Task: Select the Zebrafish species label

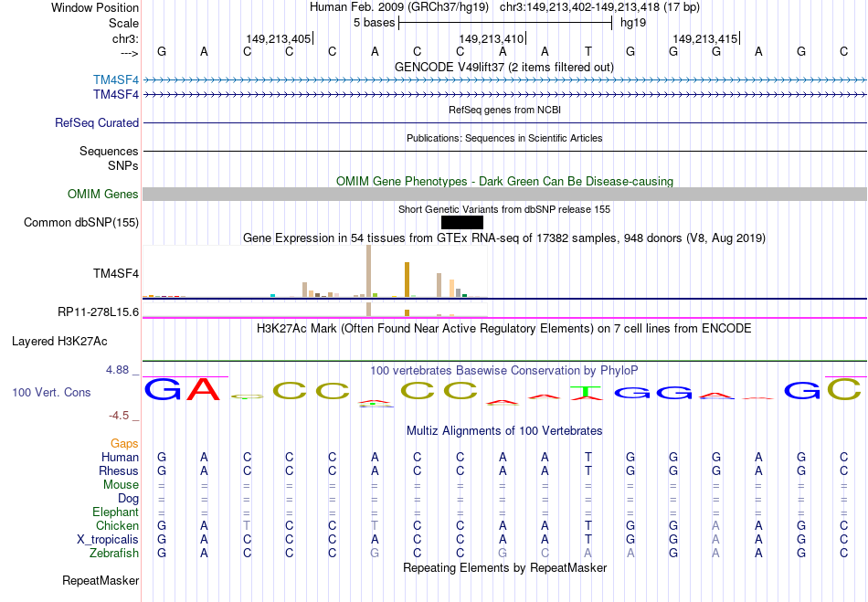Action: point(114,553)
